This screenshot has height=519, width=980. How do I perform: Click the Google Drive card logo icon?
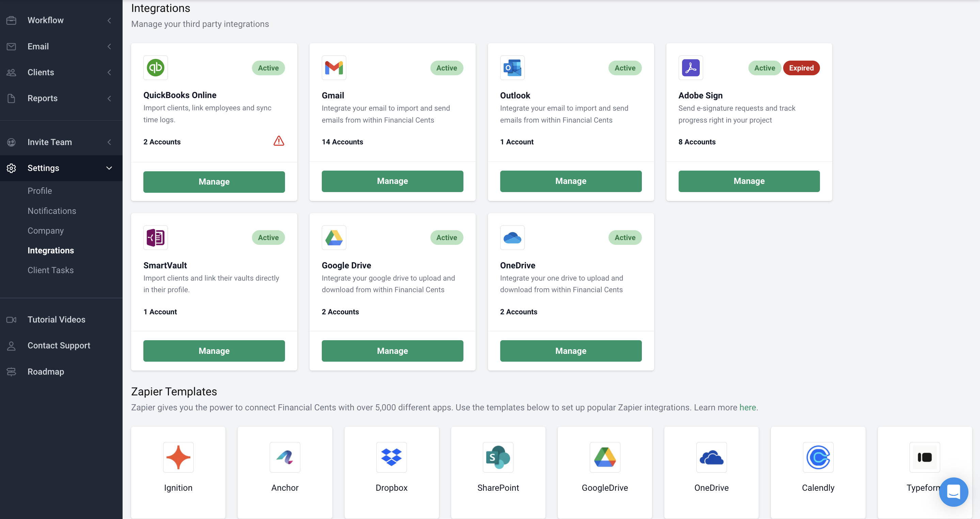tap(334, 237)
